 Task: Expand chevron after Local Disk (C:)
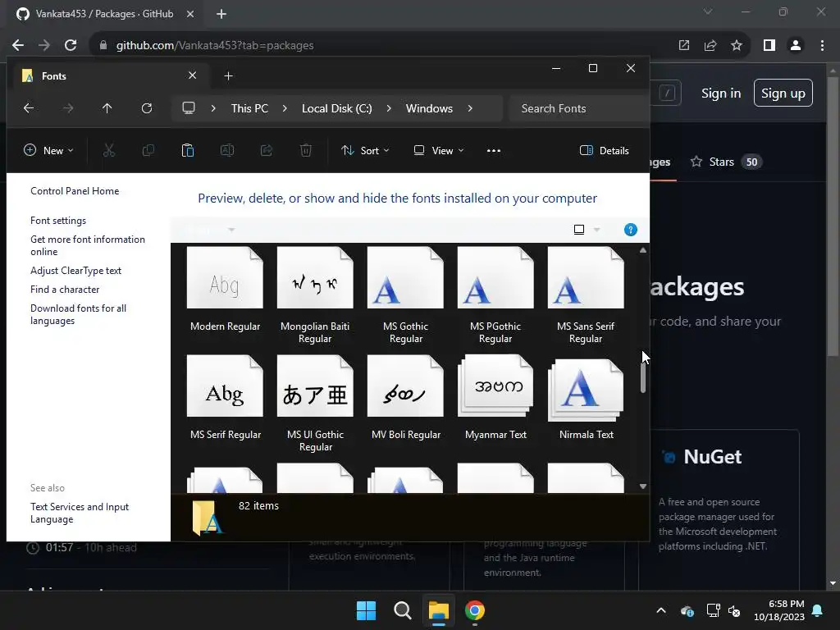[388, 108]
